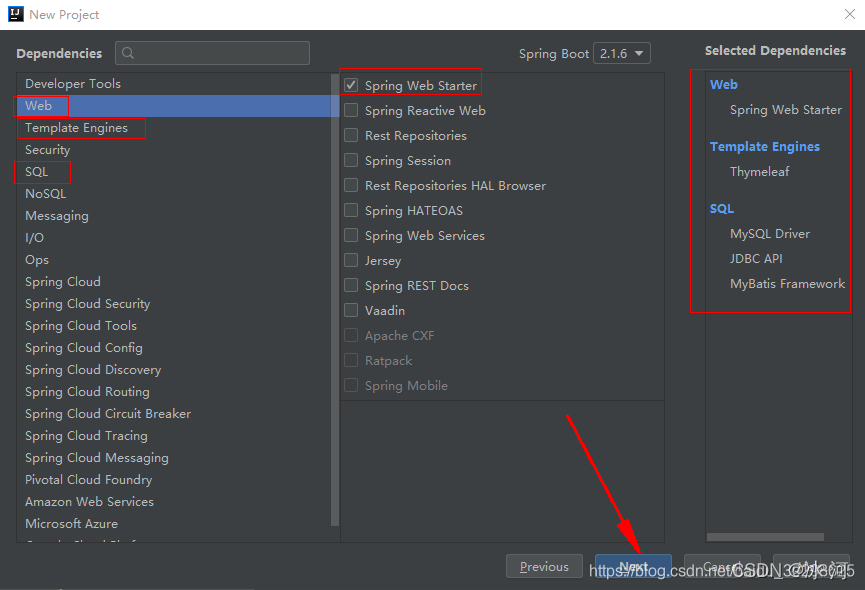The image size is (865, 590).
Task: Select Developer Tools category
Action: click(x=174, y=84)
